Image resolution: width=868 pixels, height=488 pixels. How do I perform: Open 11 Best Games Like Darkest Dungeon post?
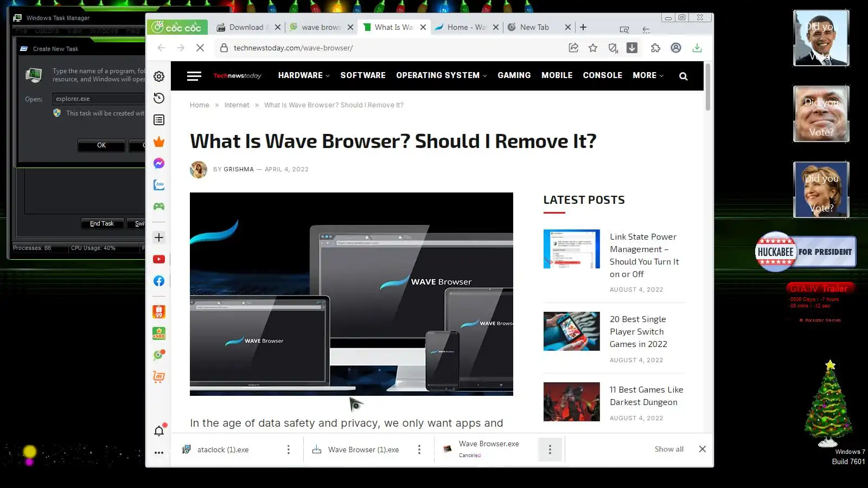coord(646,396)
